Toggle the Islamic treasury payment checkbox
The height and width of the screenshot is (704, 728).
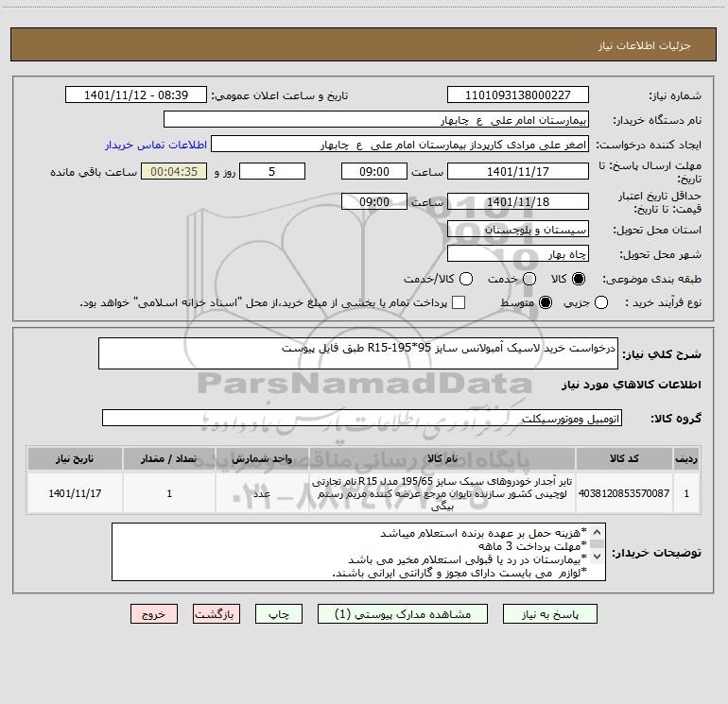(459, 302)
